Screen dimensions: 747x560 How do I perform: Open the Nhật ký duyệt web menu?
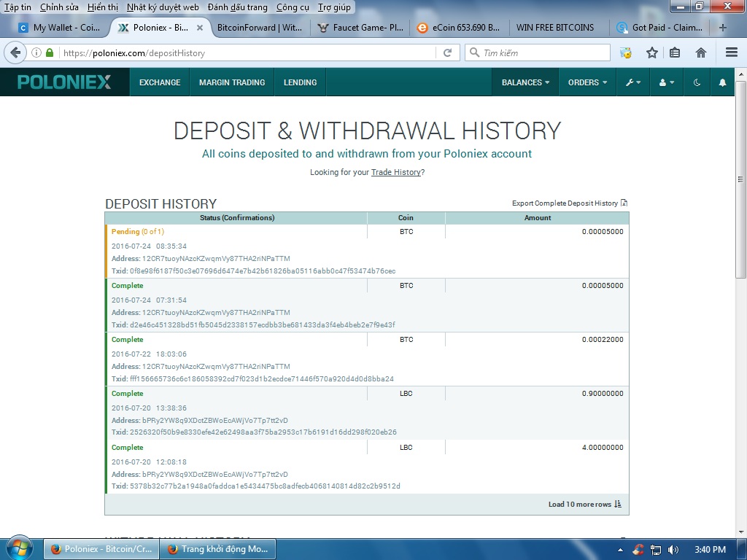pyautogui.click(x=163, y=7)
